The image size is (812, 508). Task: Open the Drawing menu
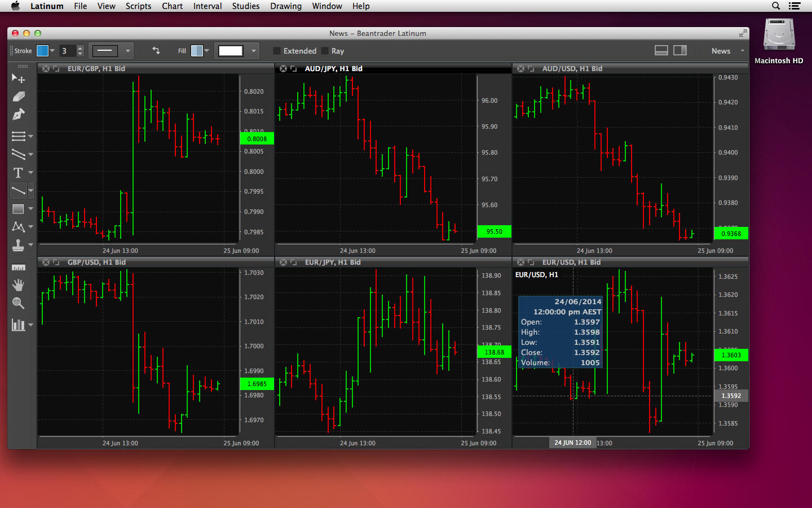point(286,6)
